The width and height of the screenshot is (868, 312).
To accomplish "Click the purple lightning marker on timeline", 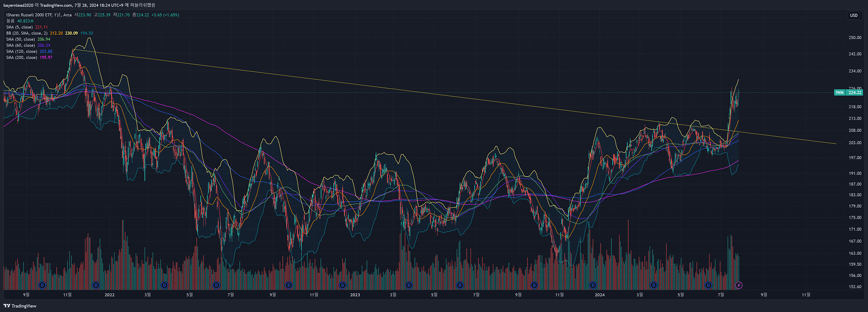I will (x=739, y=285).
